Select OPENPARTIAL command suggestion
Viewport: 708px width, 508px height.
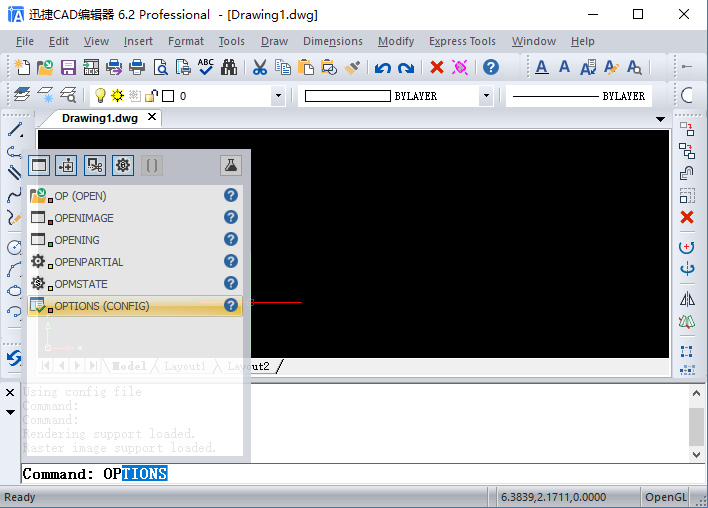tap(135, 261)
